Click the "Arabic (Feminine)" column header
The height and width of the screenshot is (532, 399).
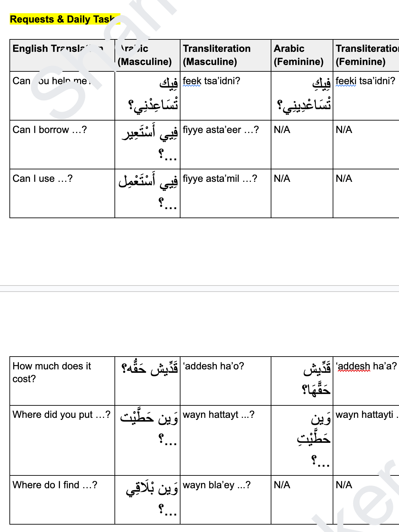click(x=298, y=55)
